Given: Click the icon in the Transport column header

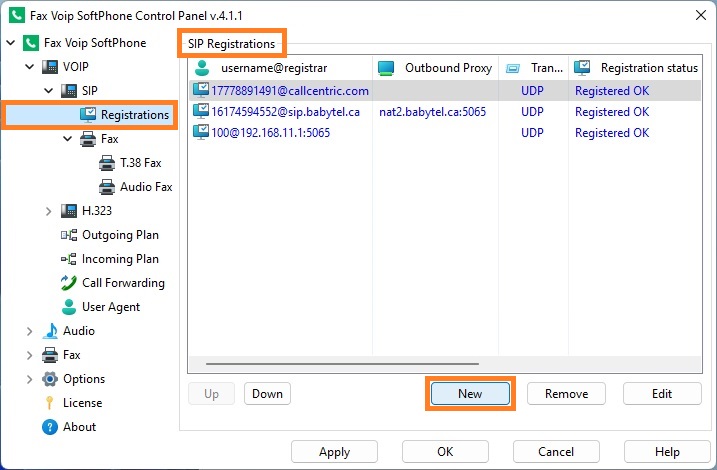Looking at the screenshot, I should point(513,69).
